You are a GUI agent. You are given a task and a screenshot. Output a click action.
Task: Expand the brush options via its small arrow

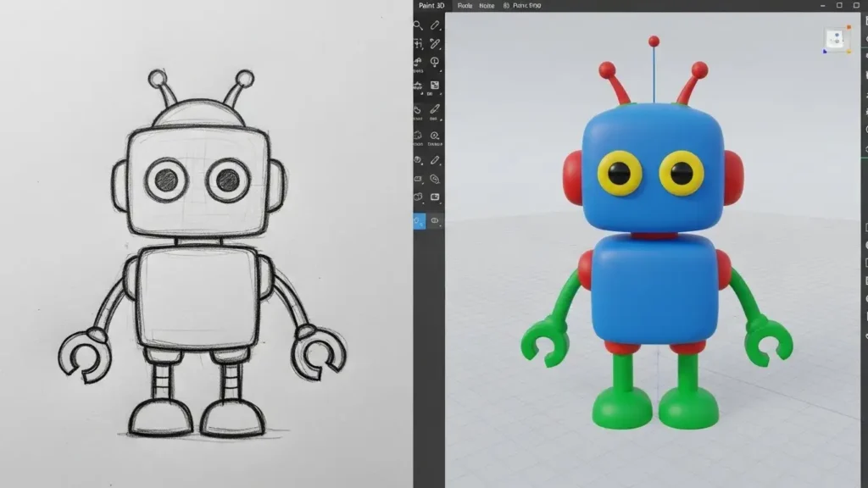[x=441, y=47]
